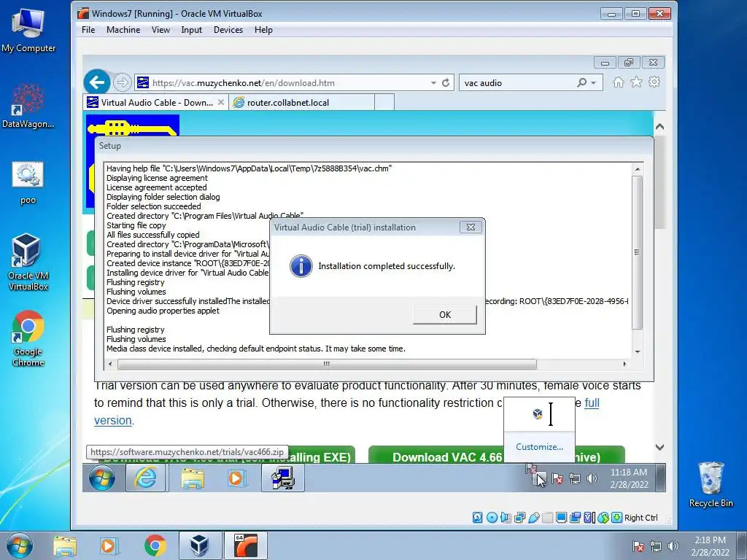
Task: Open the VirtualBox Machine menu
Action: pyautogui.click(x=123, y=30)
